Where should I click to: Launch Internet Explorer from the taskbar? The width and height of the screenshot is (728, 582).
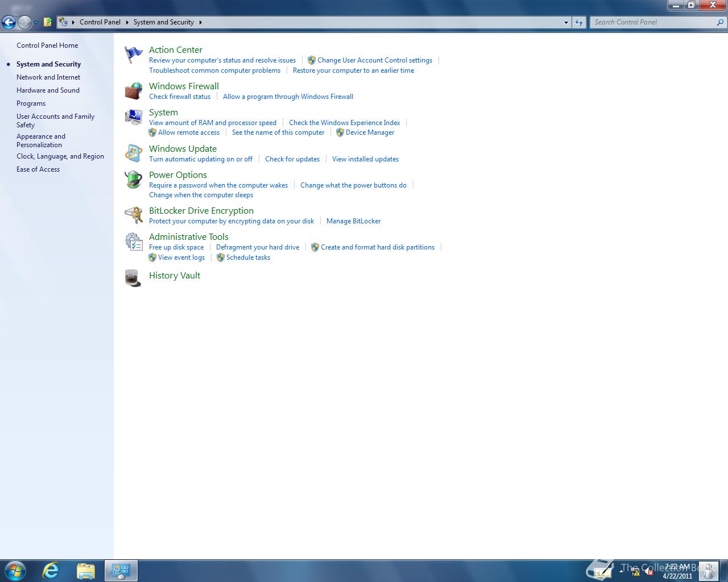pyautogui.click(x=51, y=571)
